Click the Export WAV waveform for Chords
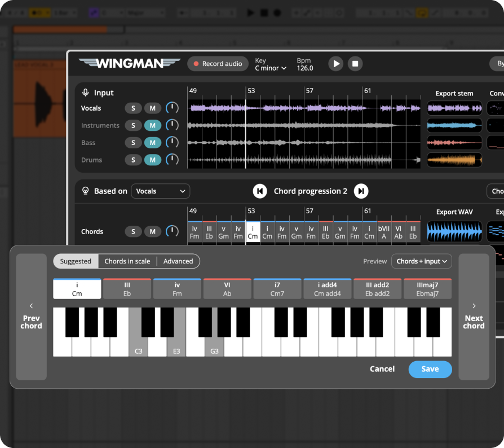Screen dimensions: 504x448 point(454,231)
